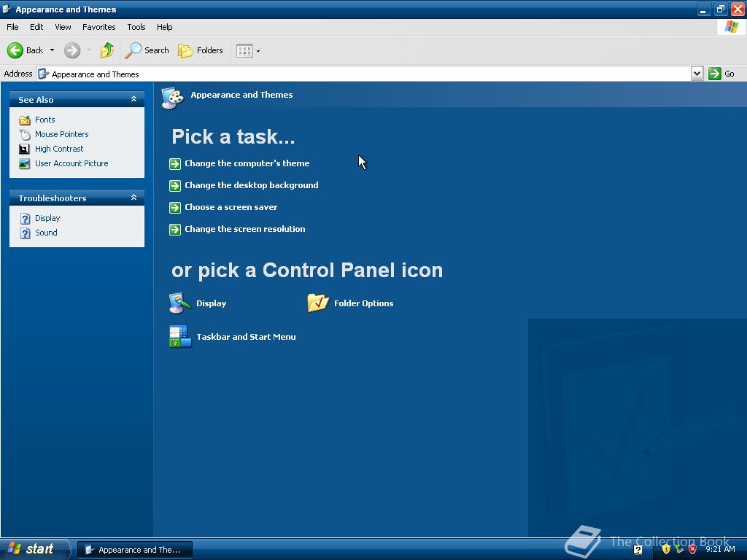Click the title bar window icon
The width and height of the screenshot is (747, 560).
(x=7, y=9)
